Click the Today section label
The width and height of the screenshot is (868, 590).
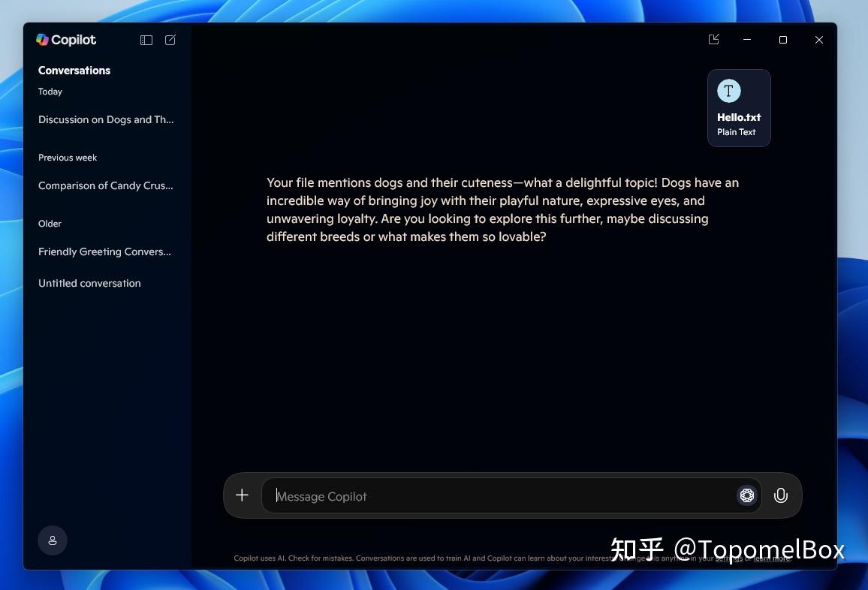pyautogui.click(x=50, y=92)
